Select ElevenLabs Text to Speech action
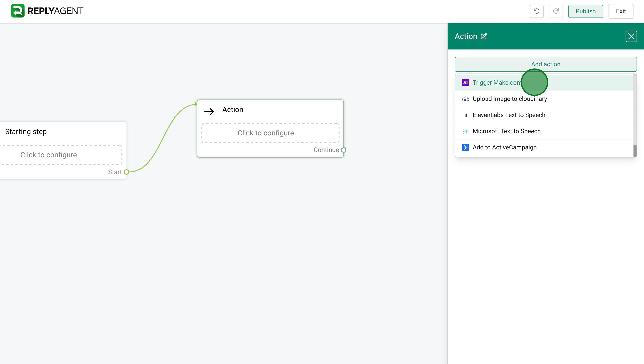Image resolution: width=644 pixels, height=364 pixels. (544, 115)
